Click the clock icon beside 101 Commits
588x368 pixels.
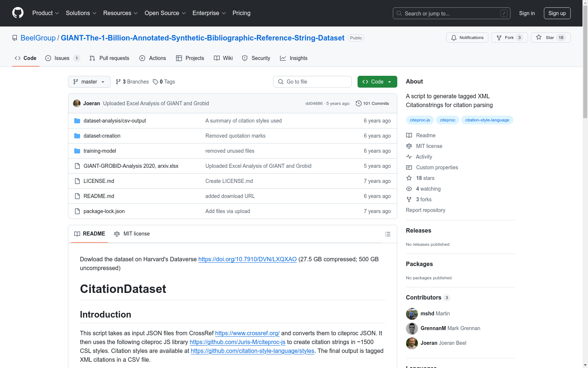(359, 103)
